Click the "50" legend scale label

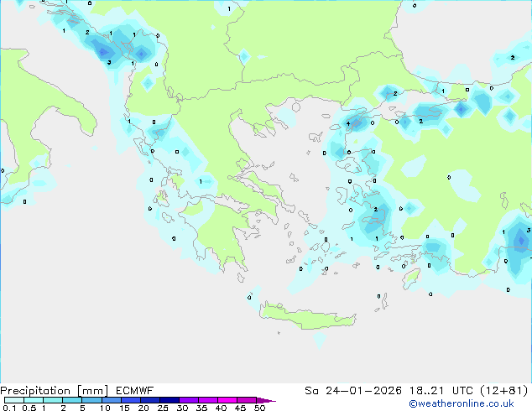[x=259, y=408]
